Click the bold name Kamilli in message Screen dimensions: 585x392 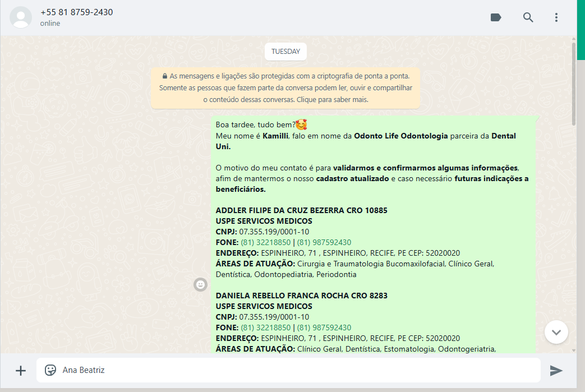coord(275,136)
